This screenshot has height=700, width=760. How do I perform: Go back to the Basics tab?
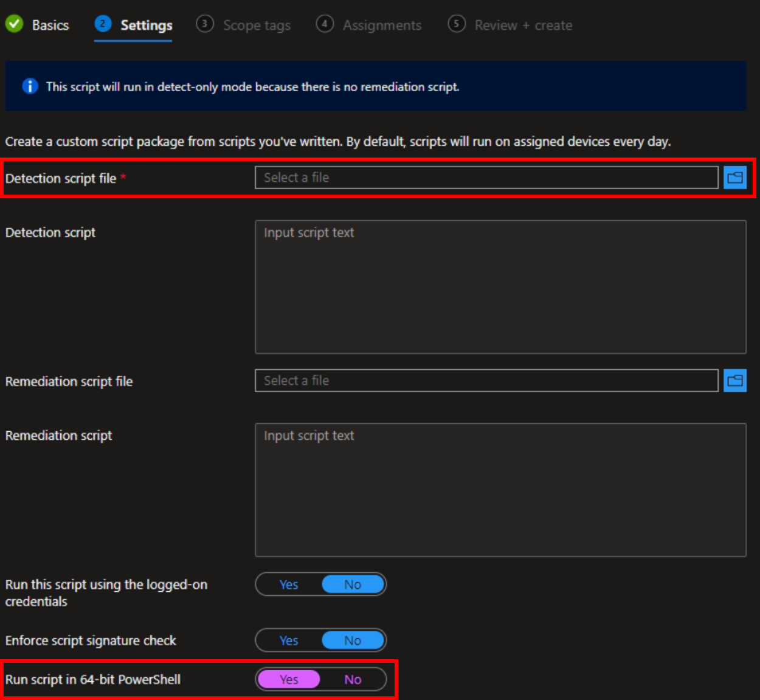[x=52, y=25]
